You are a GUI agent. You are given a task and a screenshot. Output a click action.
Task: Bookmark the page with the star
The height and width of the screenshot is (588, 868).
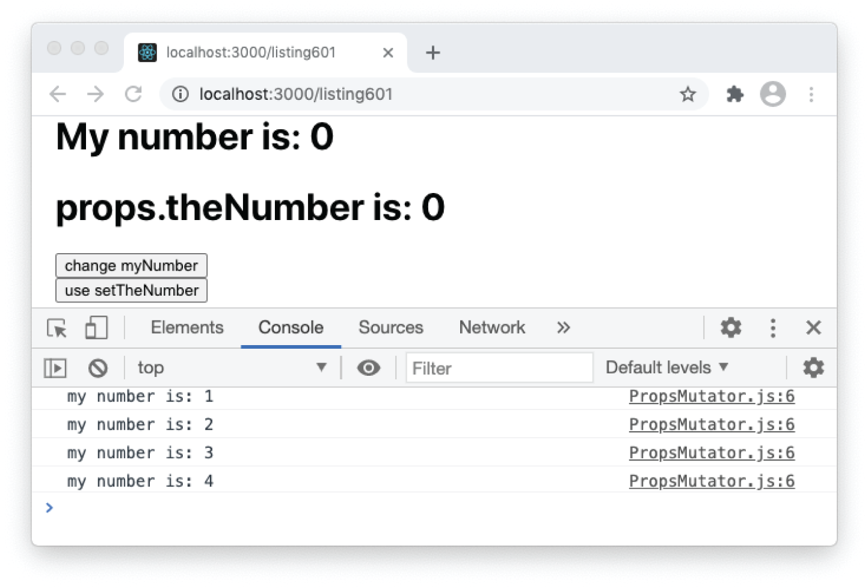click(688, 94)
